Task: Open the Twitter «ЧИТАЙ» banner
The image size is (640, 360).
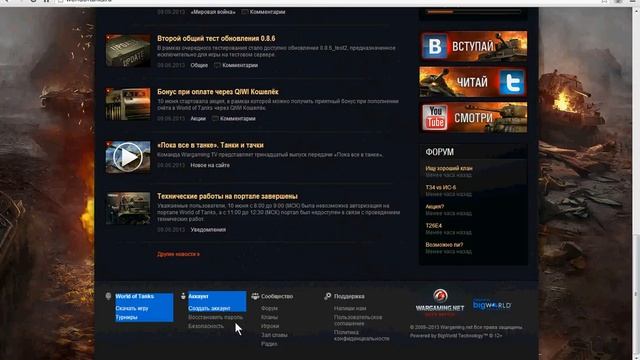Action: pos(473,82)
